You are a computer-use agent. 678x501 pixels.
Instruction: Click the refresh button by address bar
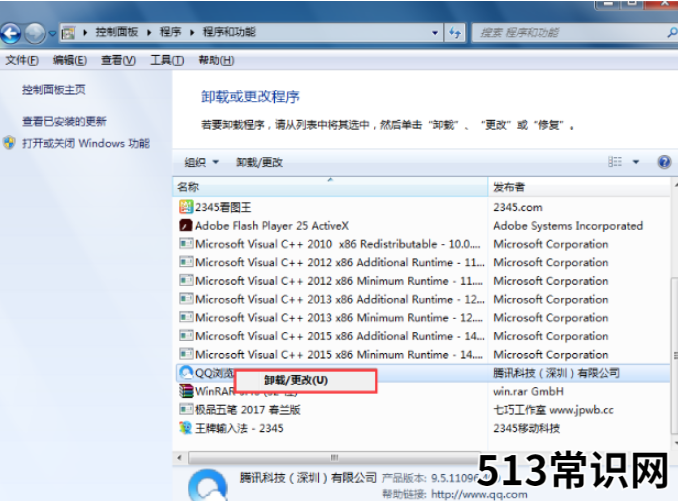click(455, 33)
